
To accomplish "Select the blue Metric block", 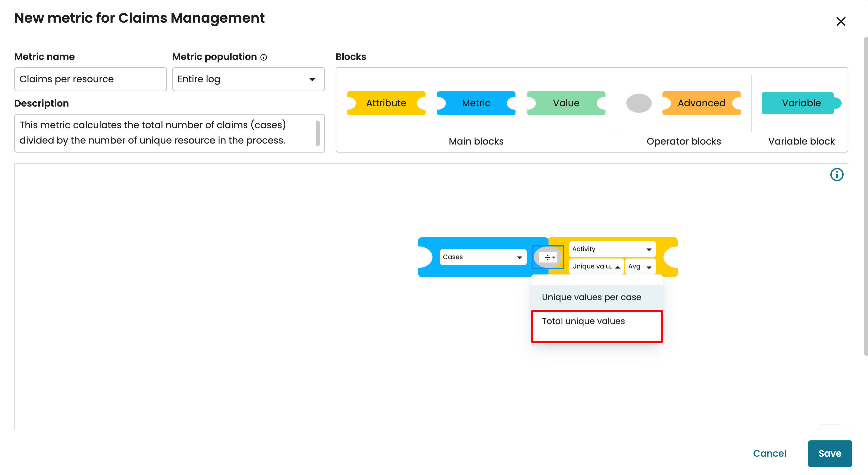I will (x=476, y=103).
